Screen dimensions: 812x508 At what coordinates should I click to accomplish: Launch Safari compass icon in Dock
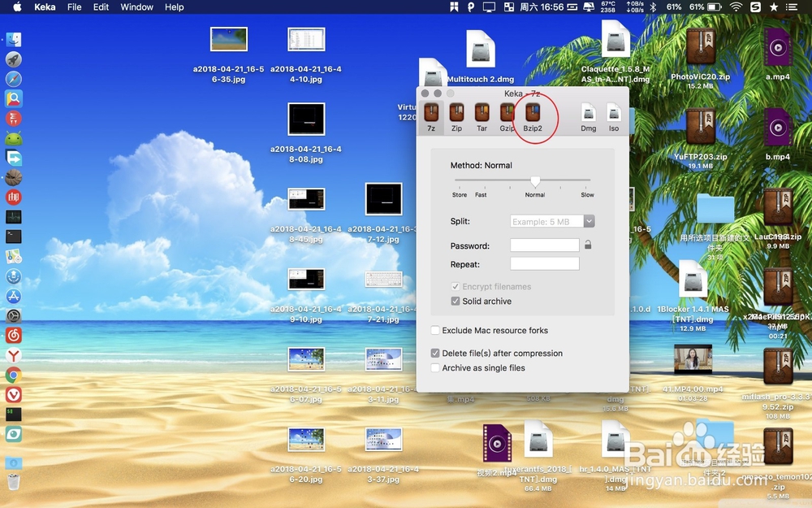(14, 79)
